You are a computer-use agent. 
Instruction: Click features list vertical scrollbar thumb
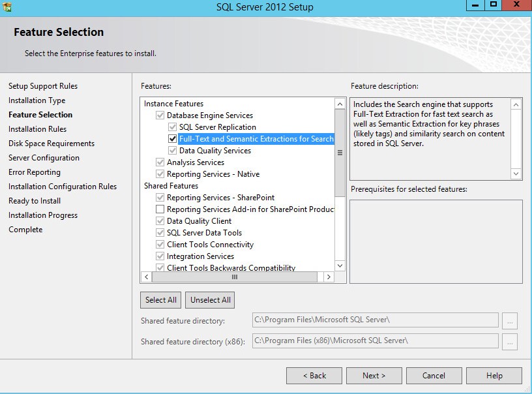340,153
